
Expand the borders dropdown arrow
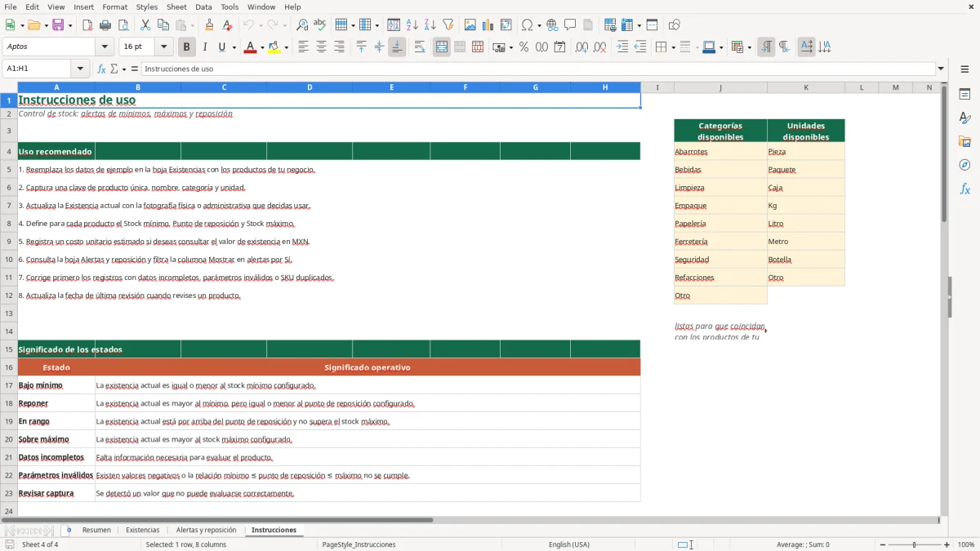coord(672,47)
